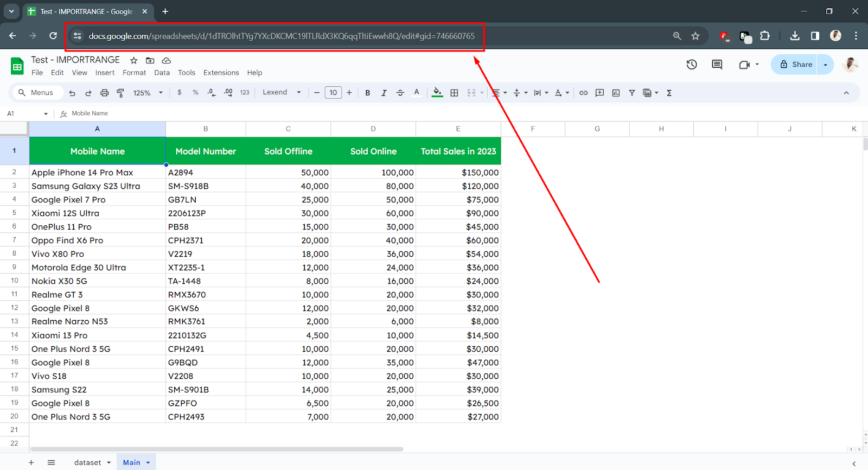
Task: Open the Lexend font dropdown
Action: pos(282,92)
